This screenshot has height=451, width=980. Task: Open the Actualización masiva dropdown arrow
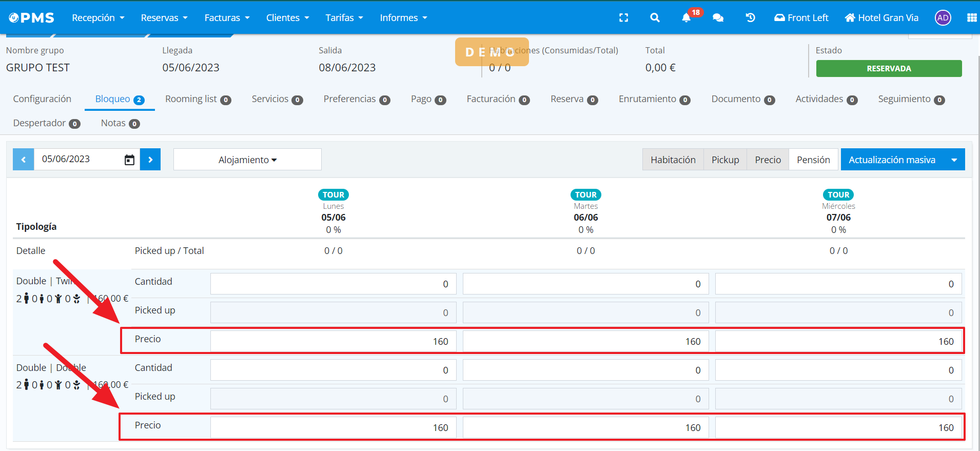click(954, 160)
